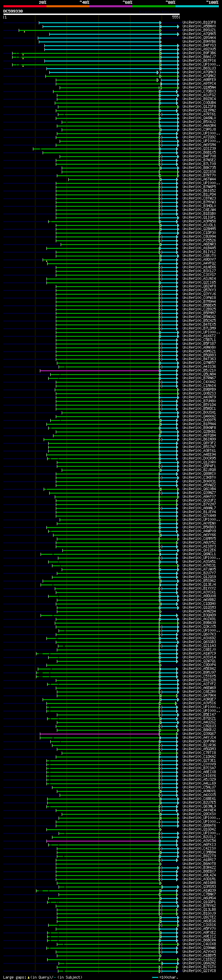Click the green ~80% identity legend bar
Screen dimensions: 222x980
[154, 6]
